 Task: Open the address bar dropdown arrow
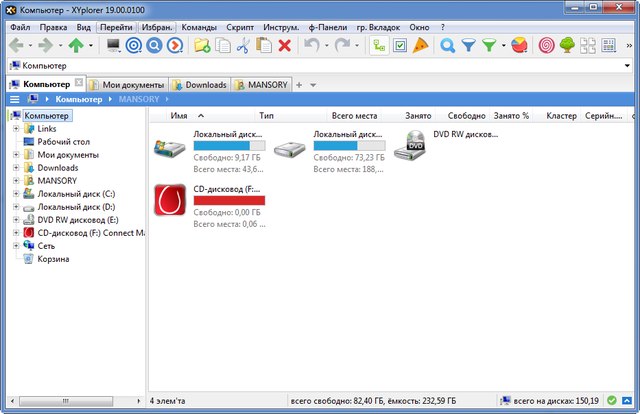tap(630, 66)
